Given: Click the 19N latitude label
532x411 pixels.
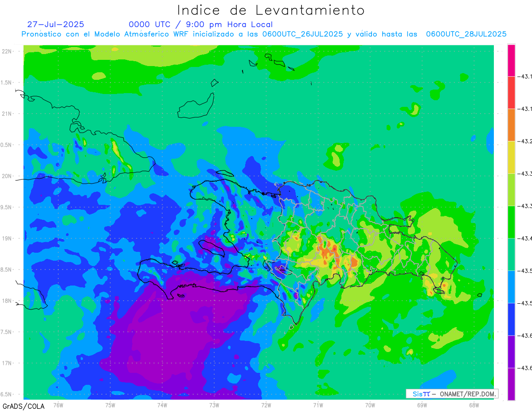Looking at the screenshot, I should pos(7,239).
